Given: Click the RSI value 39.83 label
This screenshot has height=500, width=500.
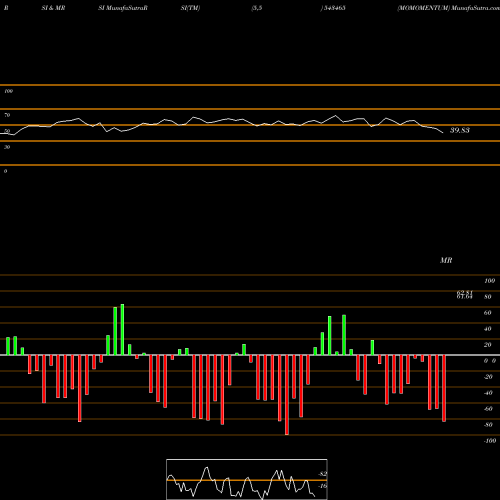Looking at the screenshot, I should (x=460, y=130).
